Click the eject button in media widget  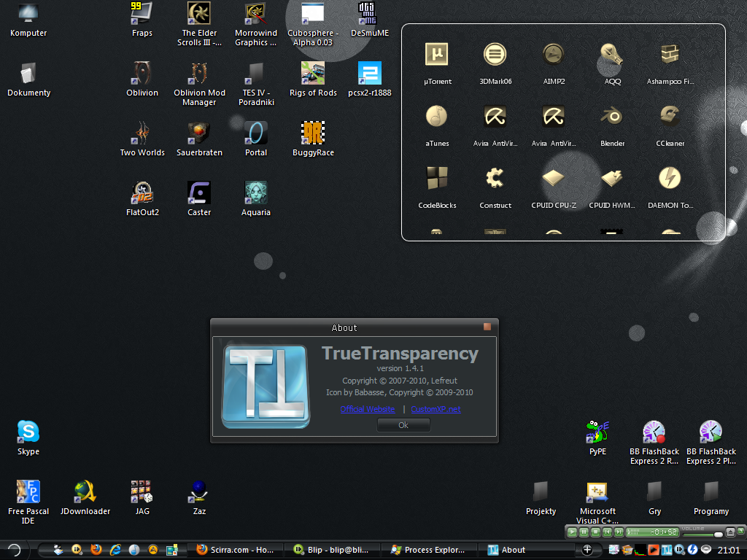[x=730, y=532]
